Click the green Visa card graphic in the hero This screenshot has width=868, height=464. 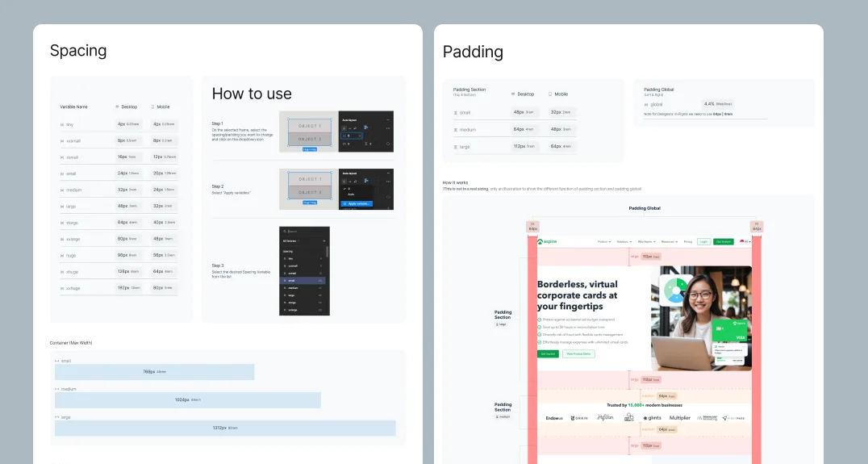(729, 329)
